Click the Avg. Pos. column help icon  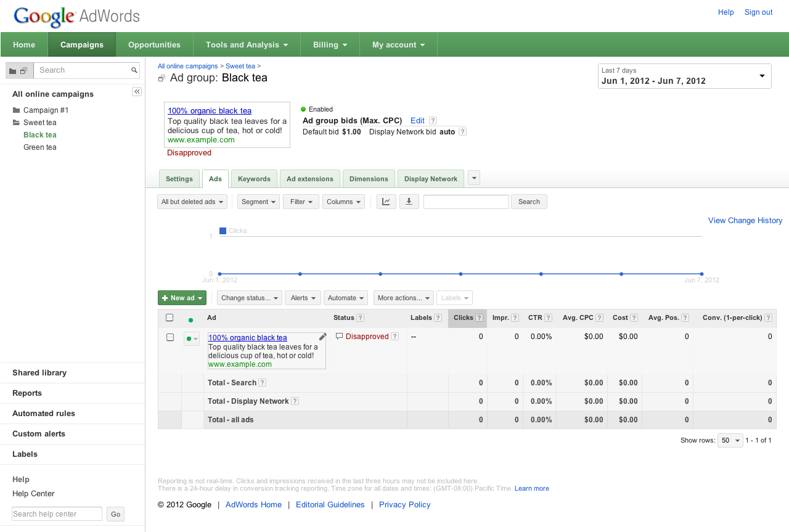[685, 318]
